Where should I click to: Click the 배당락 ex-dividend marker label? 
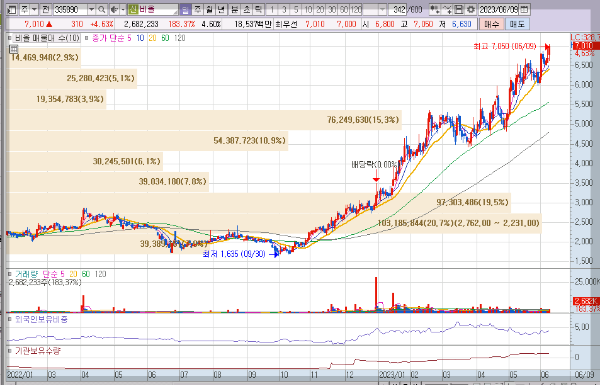(374, 165)
